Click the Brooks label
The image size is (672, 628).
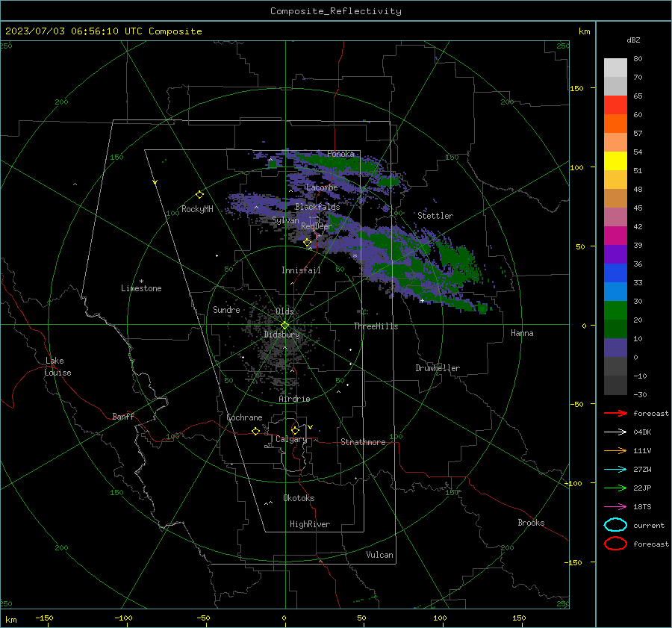tap(531, 523)
